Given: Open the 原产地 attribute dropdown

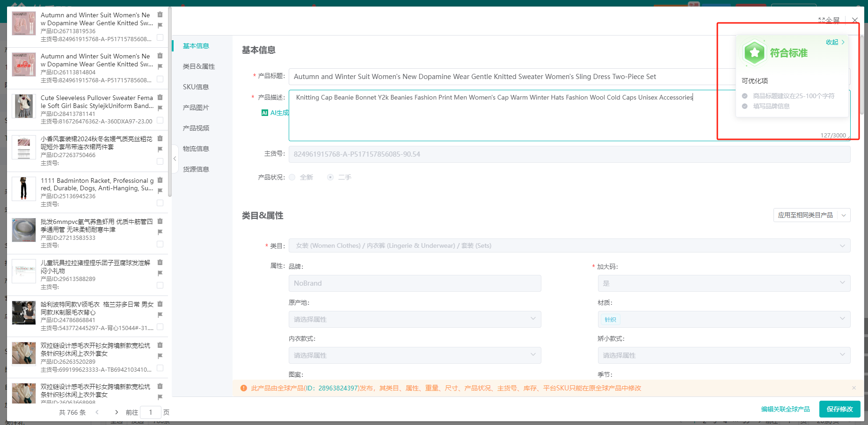Looking at the screenshot, I should pyautogui.click(x=415, y=319).
